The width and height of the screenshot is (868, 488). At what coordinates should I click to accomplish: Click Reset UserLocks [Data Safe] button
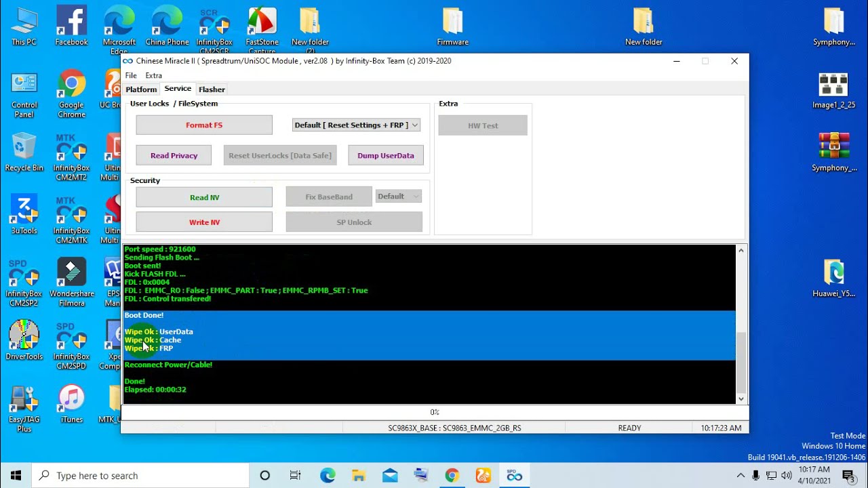280,155
